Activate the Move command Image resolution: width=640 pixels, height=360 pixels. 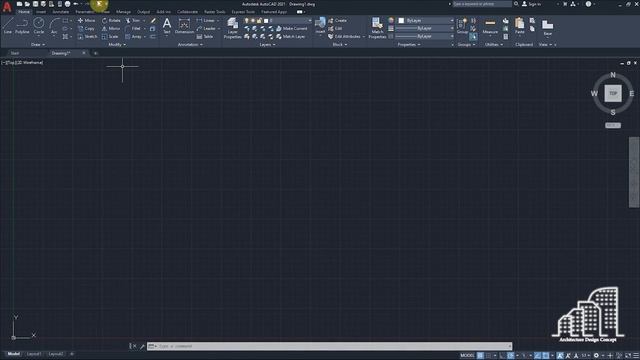[x=87, y=20]
